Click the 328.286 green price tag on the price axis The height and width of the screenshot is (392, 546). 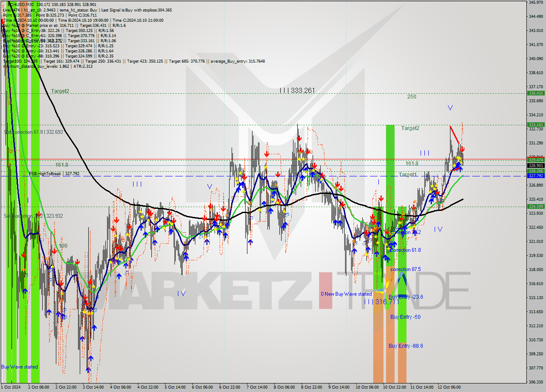pyautogui.click(x=536, y=171)
